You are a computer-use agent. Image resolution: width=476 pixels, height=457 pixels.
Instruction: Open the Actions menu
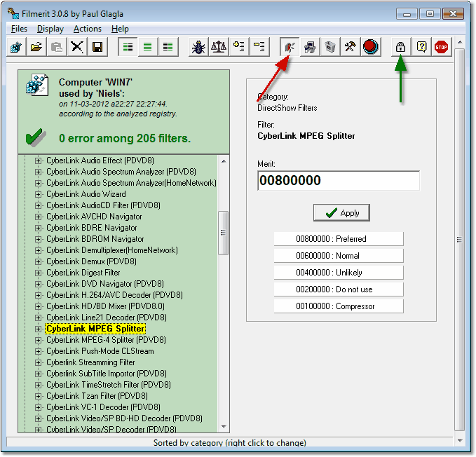(88, 29)
